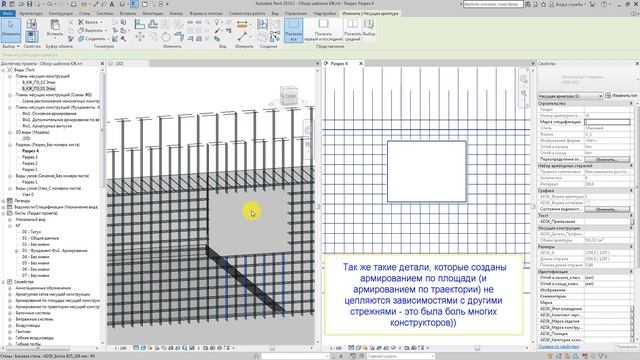Collapse the Графика properties group
The width and height of the screenshot is (640, 360).
(x=631, y=191)
